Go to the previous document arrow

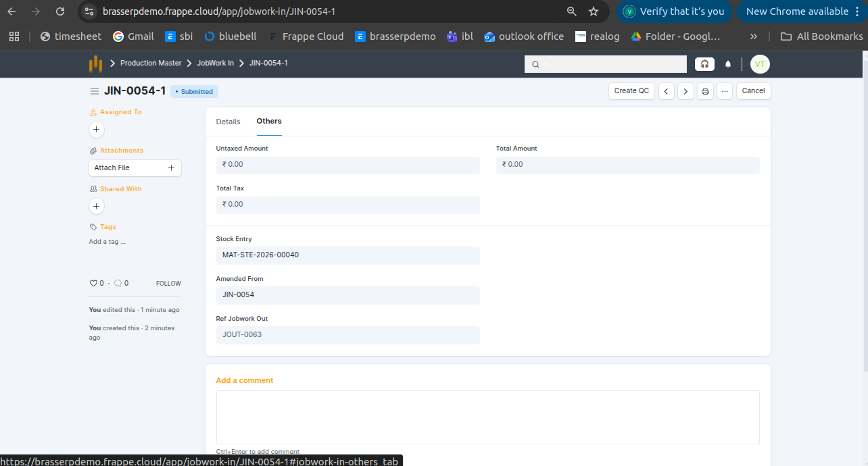click(667, 91)
